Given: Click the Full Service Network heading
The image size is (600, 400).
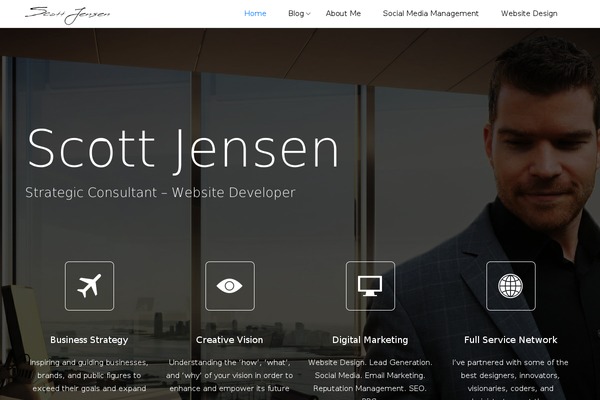Looking at the screenshot, I should (x=510, y=340).
